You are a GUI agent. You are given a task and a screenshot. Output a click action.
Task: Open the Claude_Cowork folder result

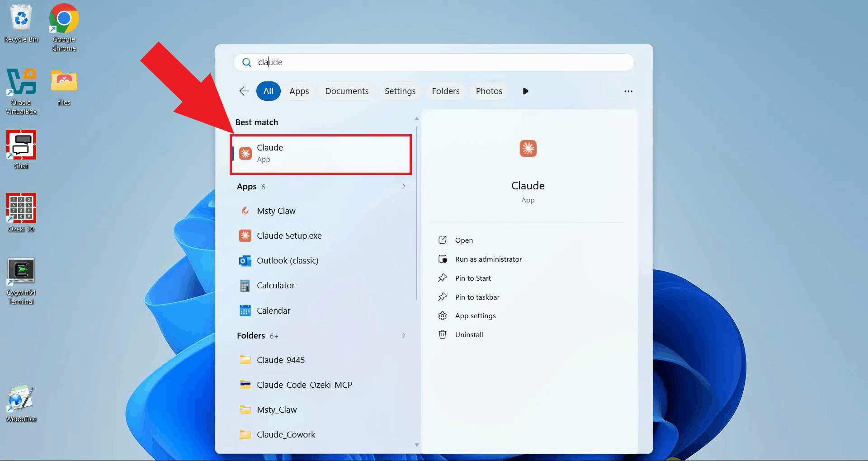(x=322, y=435)
